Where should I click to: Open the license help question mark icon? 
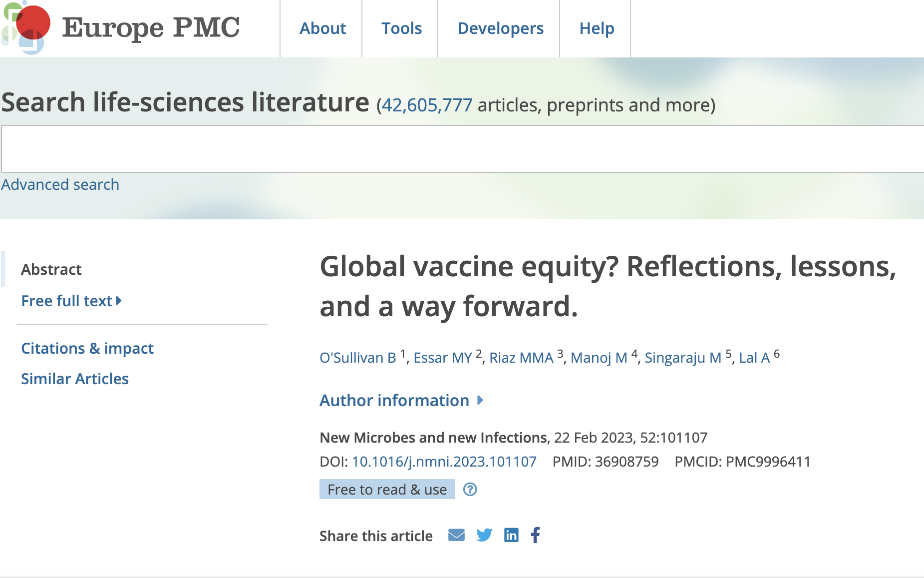click(x=470, y=490)
